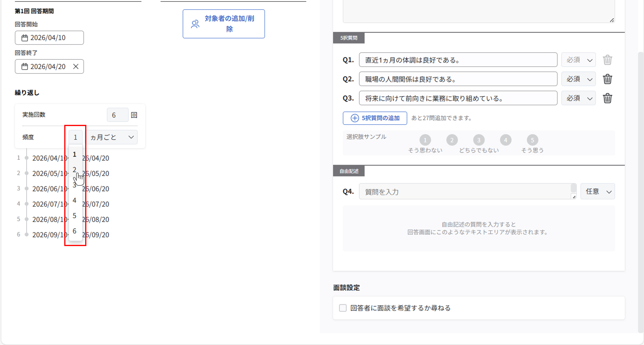The image size is (644, 345).
Task: Click the 対象者の追加/削除 button
Action: click(x=223, y=24)
